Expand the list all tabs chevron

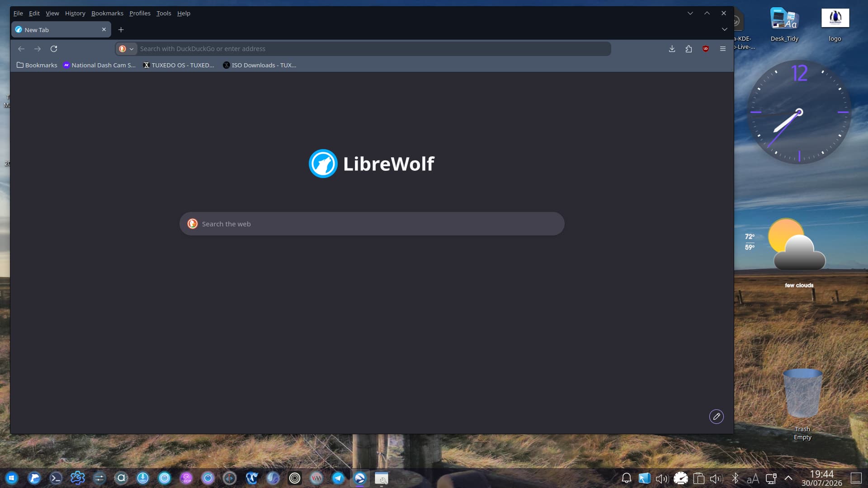point(724,29)
